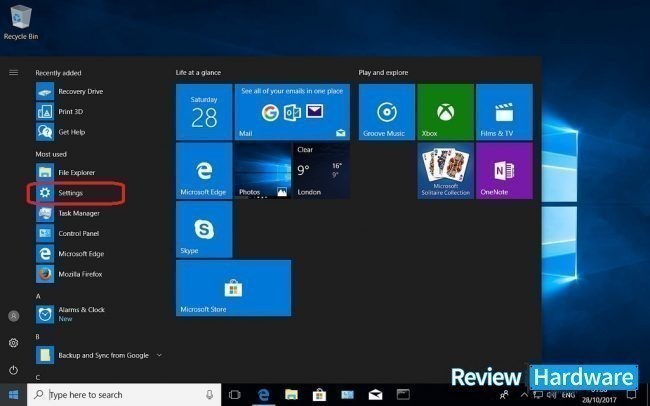Viewport: 650px width, 406px height.
Task: Open Print 3D app
Action: [60, 112]
